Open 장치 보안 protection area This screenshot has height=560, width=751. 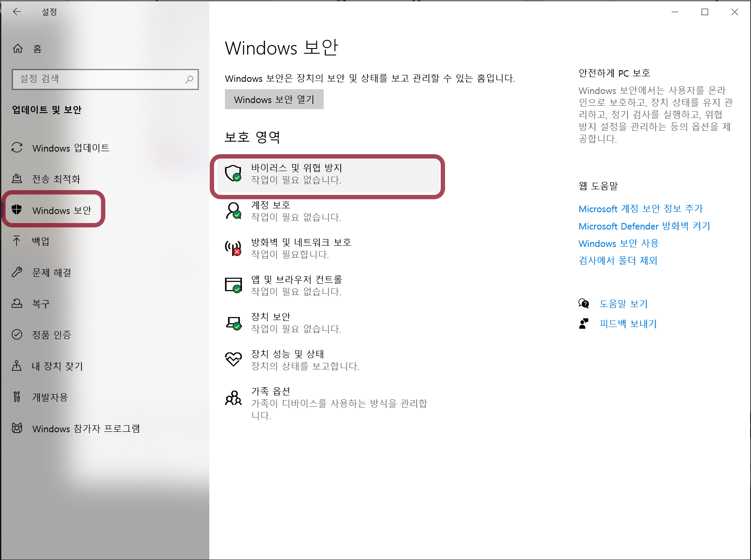click(x=328, y=323)
